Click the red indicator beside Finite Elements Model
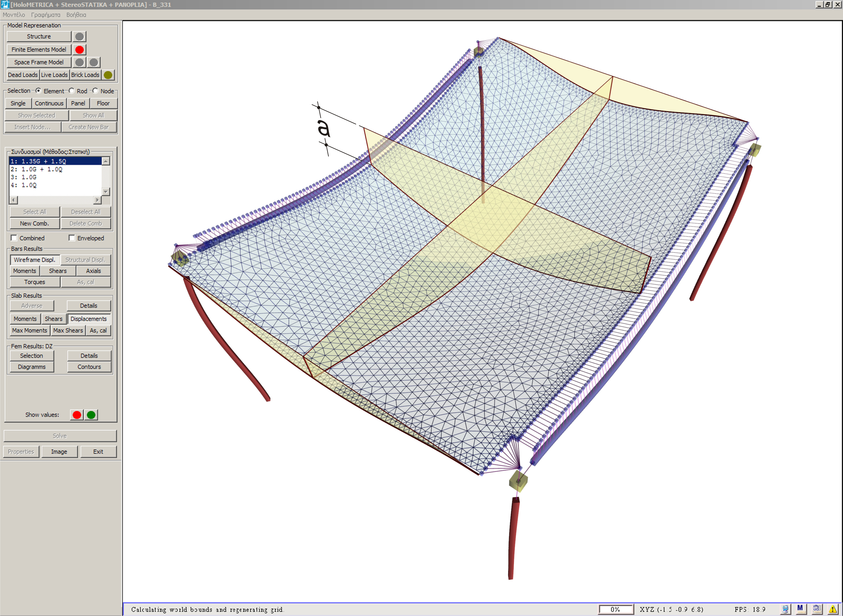 click(79, 50)
